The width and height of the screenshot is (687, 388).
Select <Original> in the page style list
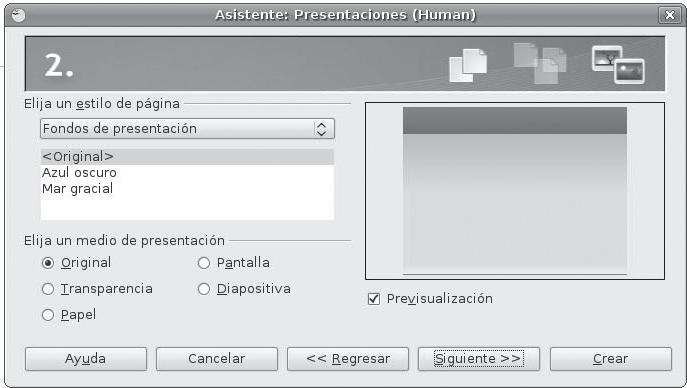(x=187, y=157)
